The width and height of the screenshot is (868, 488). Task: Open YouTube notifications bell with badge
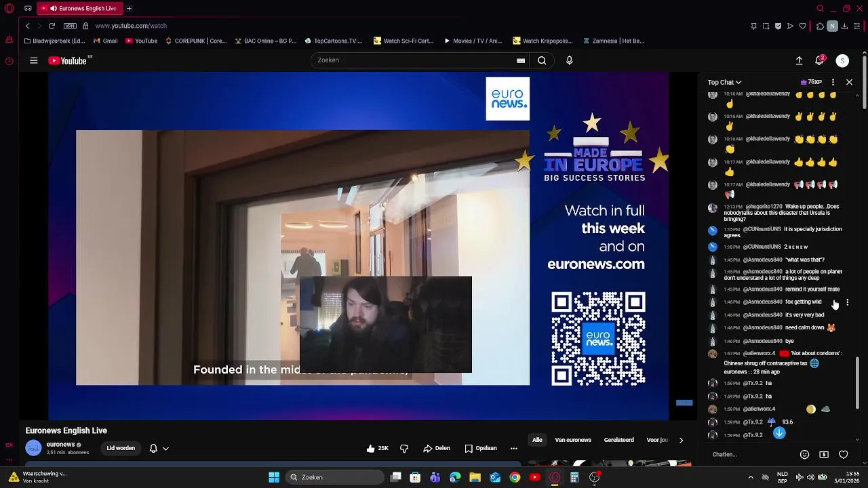(x=820, y=60)
